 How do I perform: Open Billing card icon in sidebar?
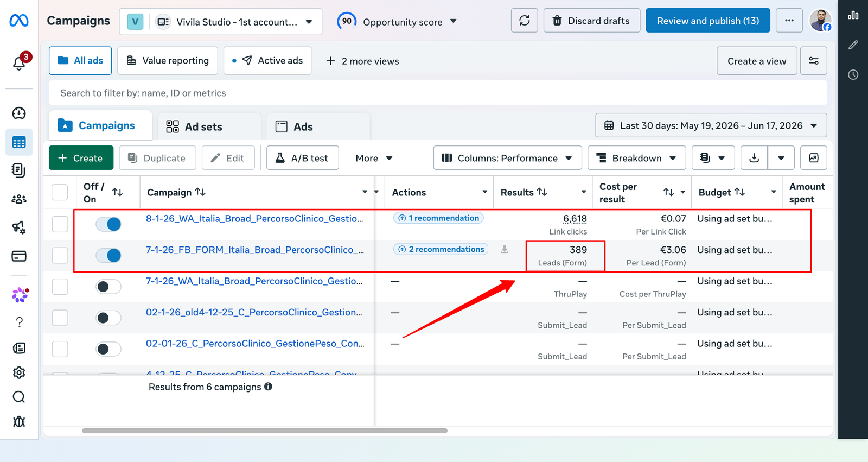[x=19, y=256]
